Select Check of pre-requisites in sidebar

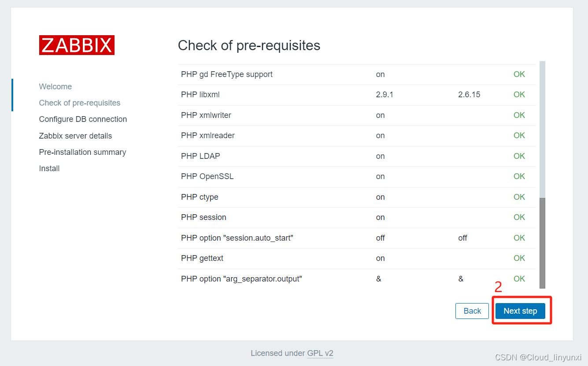(x=80, y=103)
